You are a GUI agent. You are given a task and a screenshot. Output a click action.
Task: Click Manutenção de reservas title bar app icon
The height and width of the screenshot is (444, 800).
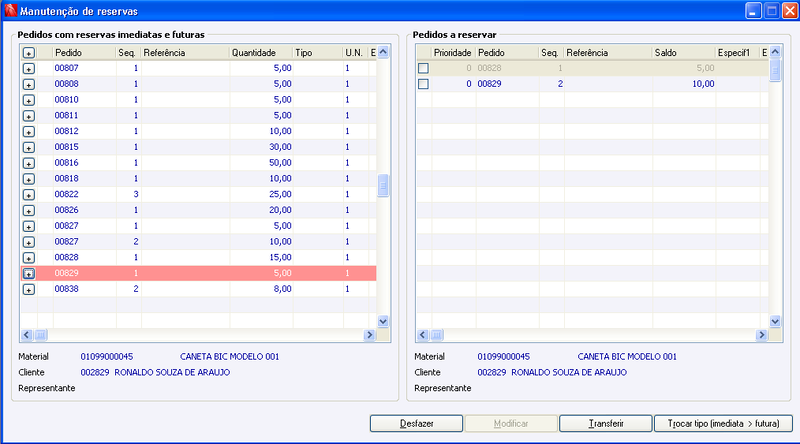[x=10, y=11]
